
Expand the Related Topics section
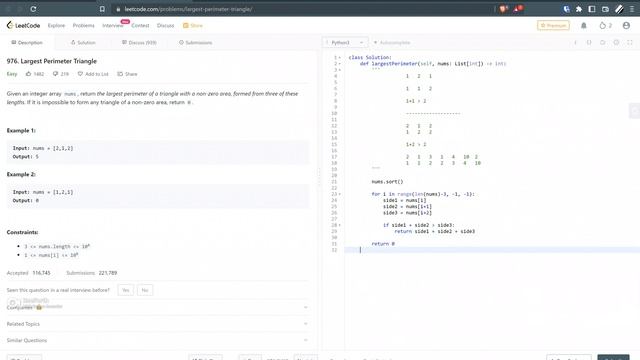[x=157, y=324]
